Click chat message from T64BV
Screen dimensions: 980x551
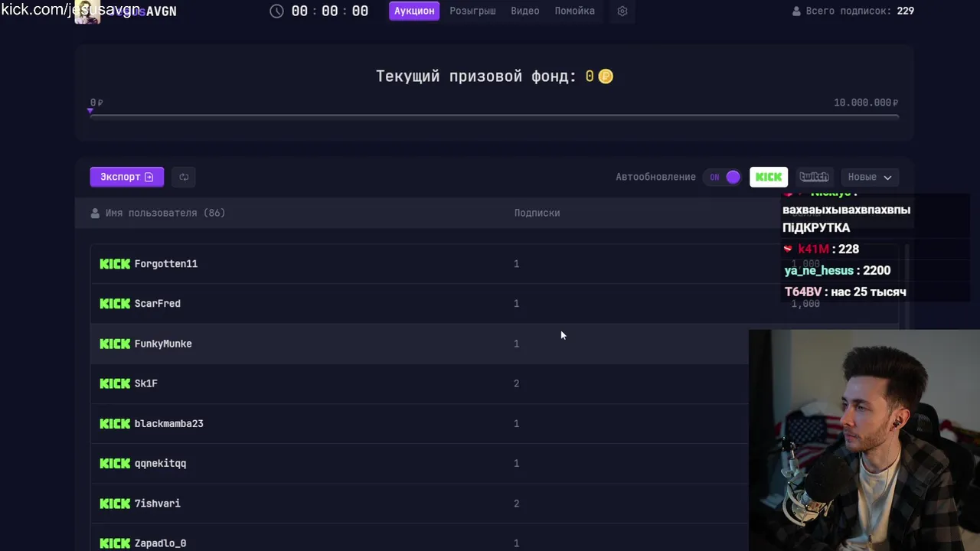coord(845,292)
